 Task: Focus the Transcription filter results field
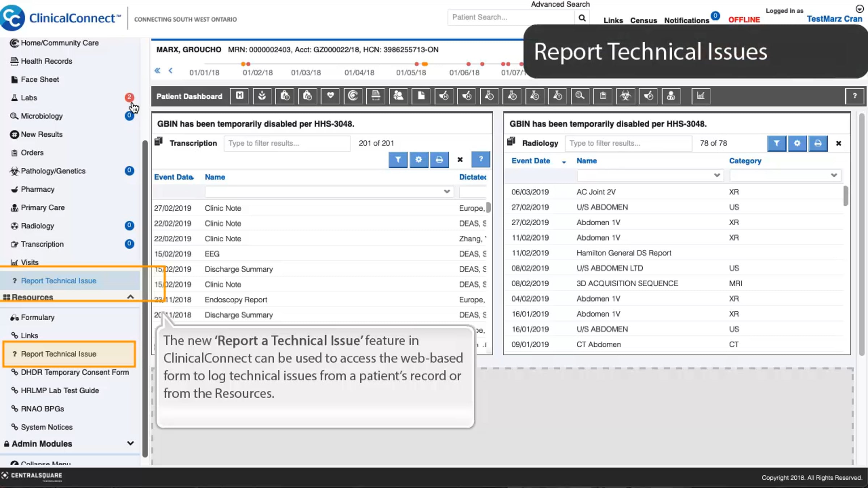click(287, 143)
